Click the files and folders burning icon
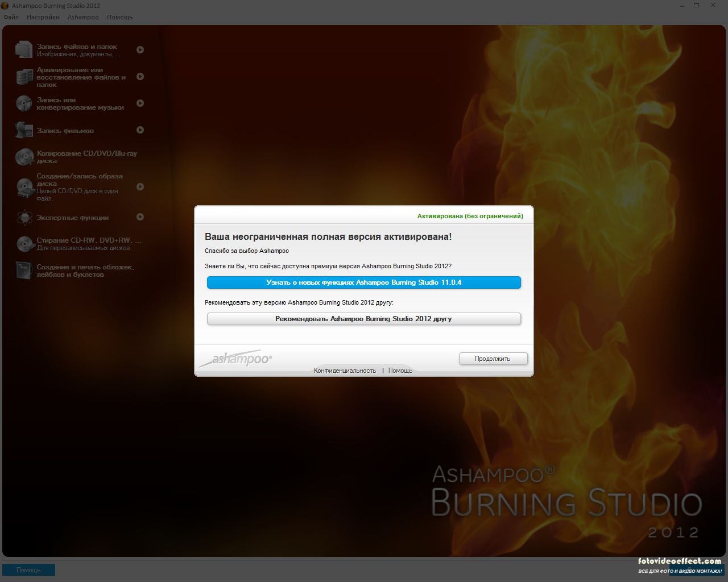Screen dimensions: 728x582 [x=24, y=50]
